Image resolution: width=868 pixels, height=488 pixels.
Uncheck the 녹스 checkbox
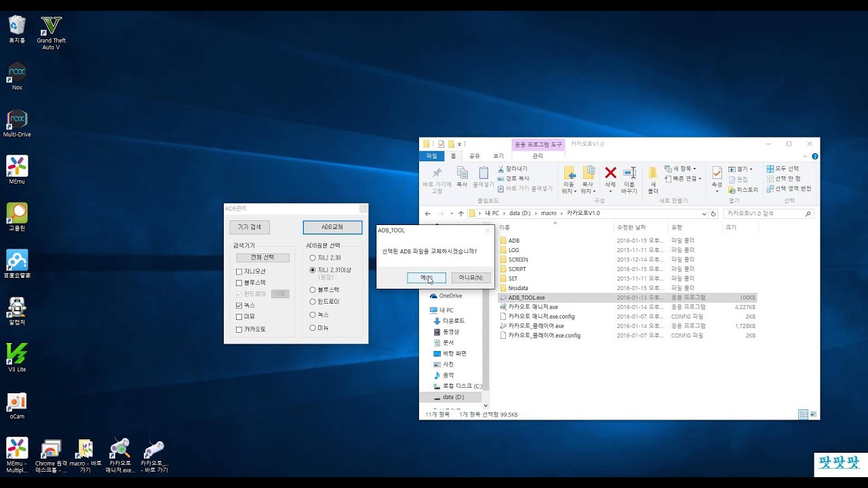239,306
